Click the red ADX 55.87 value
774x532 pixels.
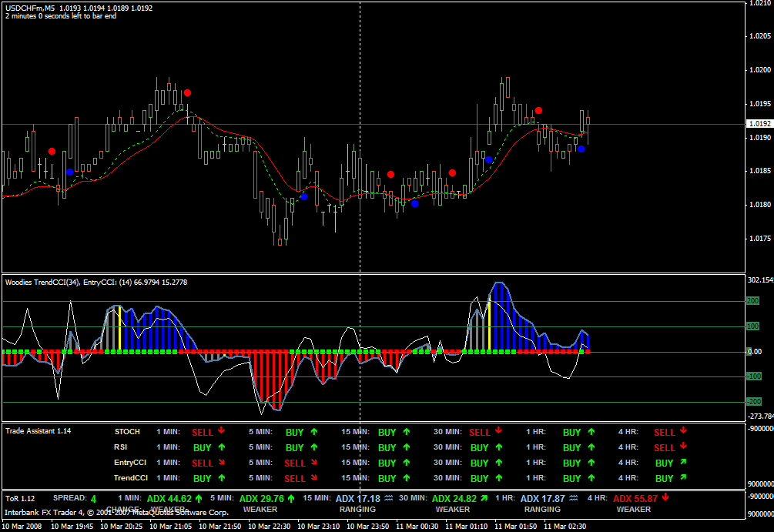tap(635, 499)
